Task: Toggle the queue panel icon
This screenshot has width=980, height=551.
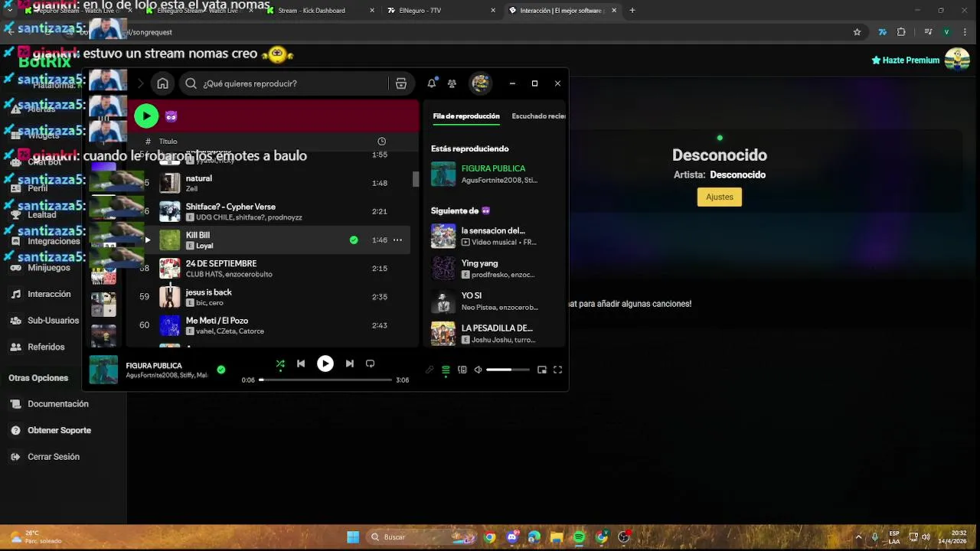Action: coord(446,370)
